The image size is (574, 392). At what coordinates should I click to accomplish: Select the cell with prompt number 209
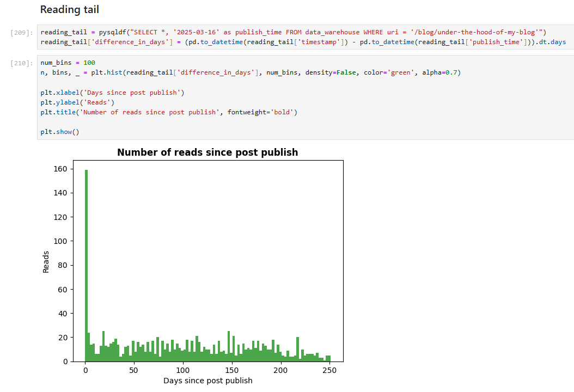(20, 33)
